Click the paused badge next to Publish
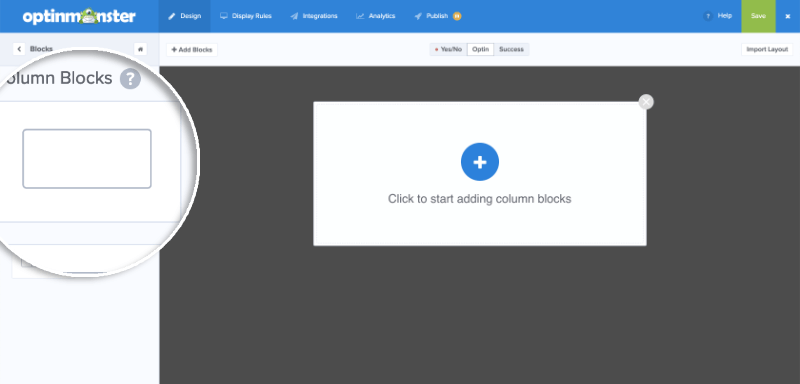The image size is (800, 384). point(457,16)
